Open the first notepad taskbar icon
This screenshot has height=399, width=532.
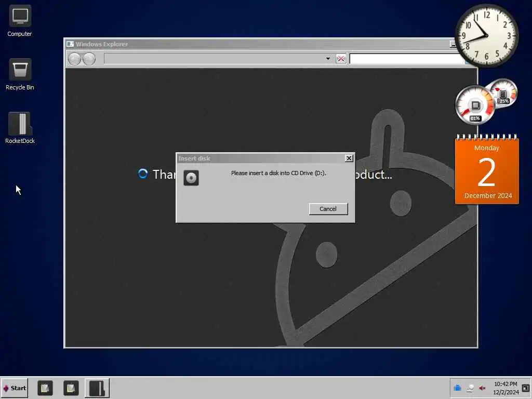[45, 388]
